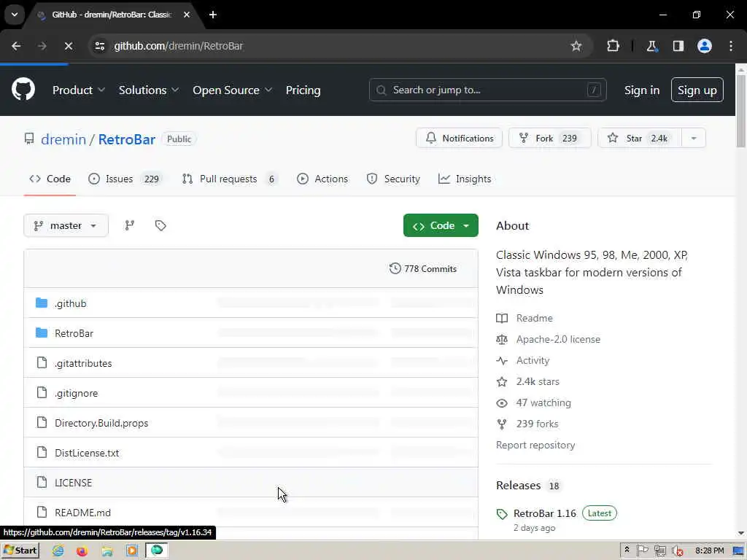Open the LICENSE file
747x560 pixels.
(74, 483)
